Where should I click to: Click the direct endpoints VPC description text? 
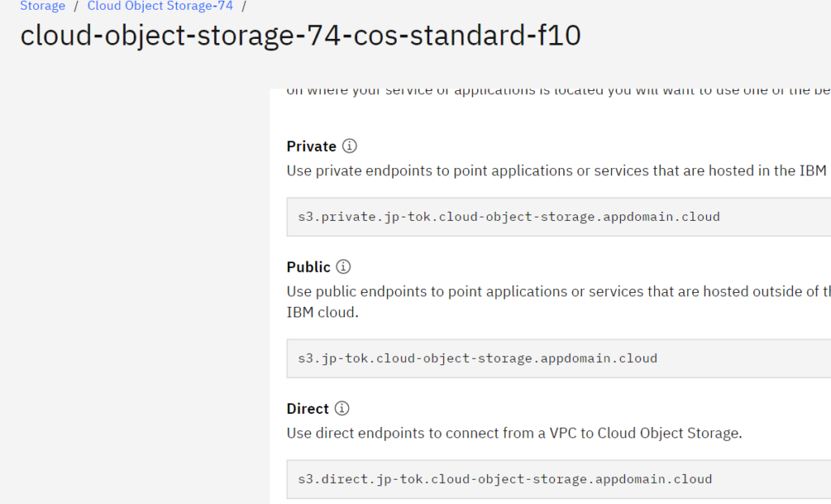coord(514,433)
